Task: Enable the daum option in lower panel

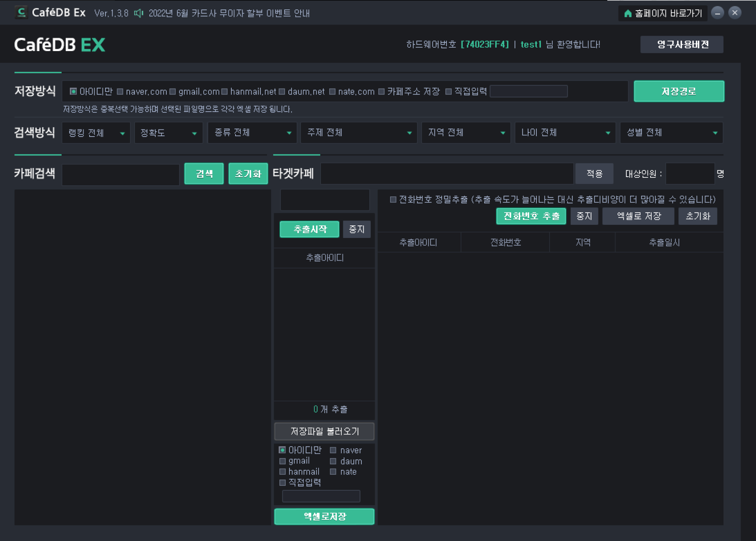Action: (x=333, y=461)
